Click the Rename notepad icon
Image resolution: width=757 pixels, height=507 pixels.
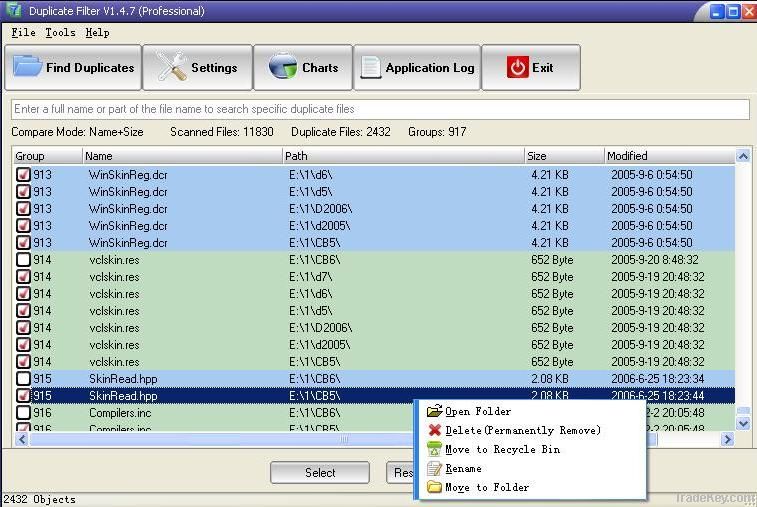[x=435, y=468]
